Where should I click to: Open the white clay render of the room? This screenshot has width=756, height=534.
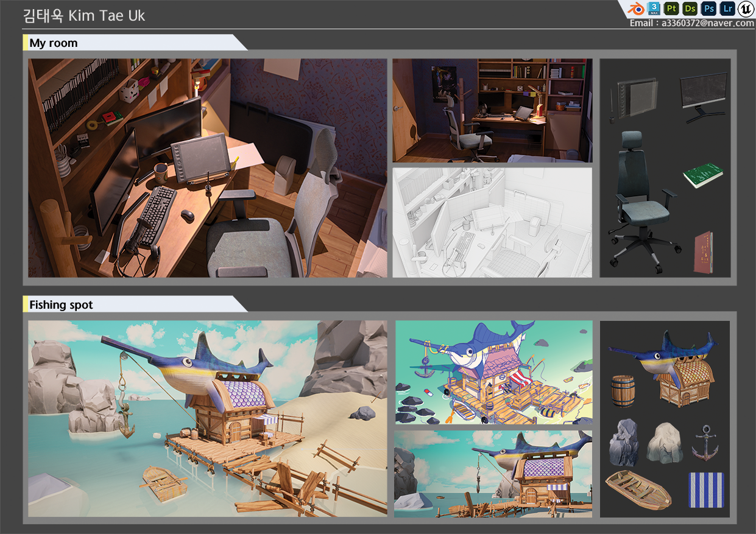(x=492, y=222)
